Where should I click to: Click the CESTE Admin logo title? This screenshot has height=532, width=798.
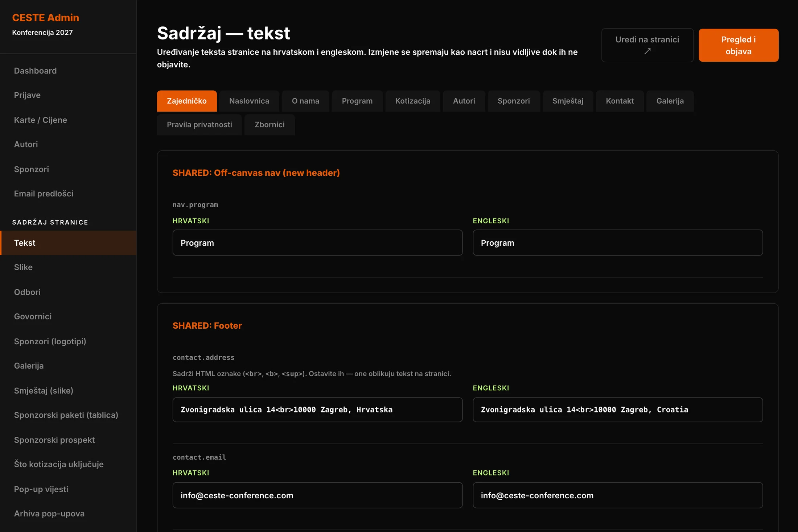(x=46, y=18)
